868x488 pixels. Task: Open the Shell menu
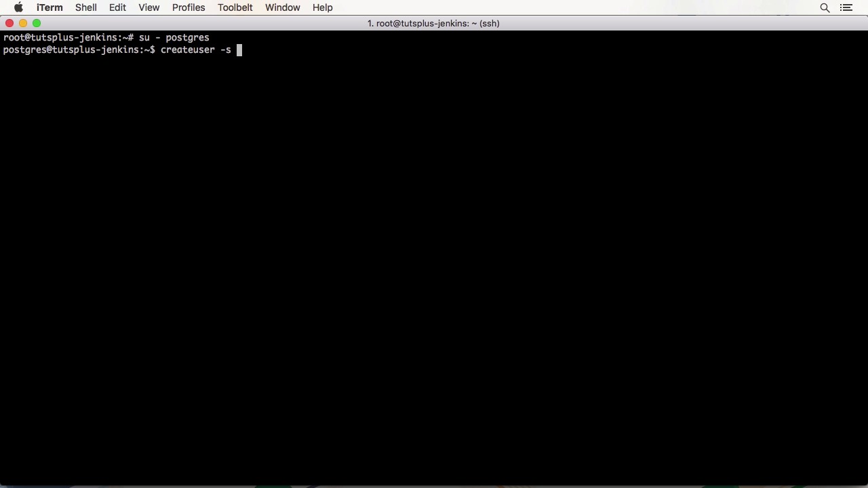(x=85, y=7)
